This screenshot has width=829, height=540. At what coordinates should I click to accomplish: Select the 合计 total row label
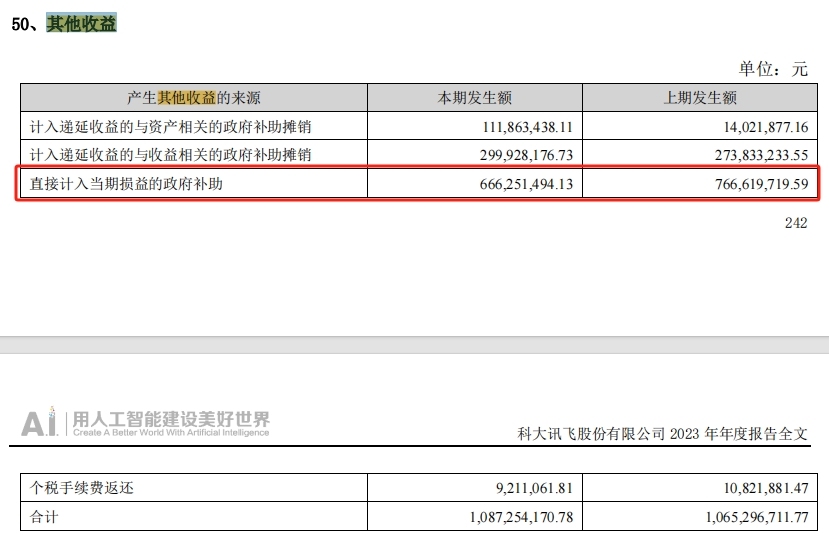click(x=44, y=516)
